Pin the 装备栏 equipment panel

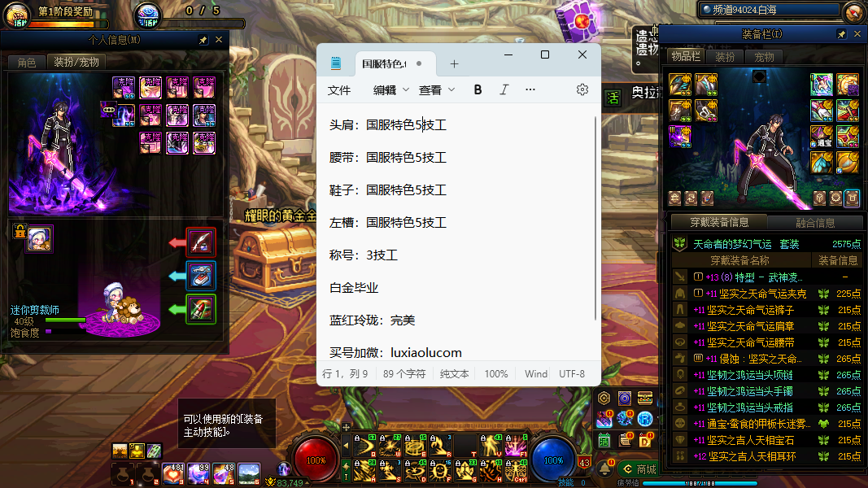pos(841,34)
